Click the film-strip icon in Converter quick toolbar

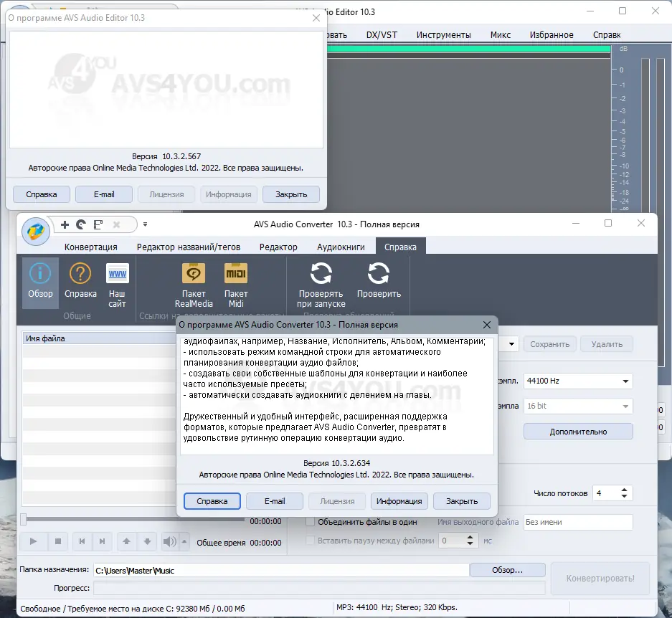(x=98, y=224)
